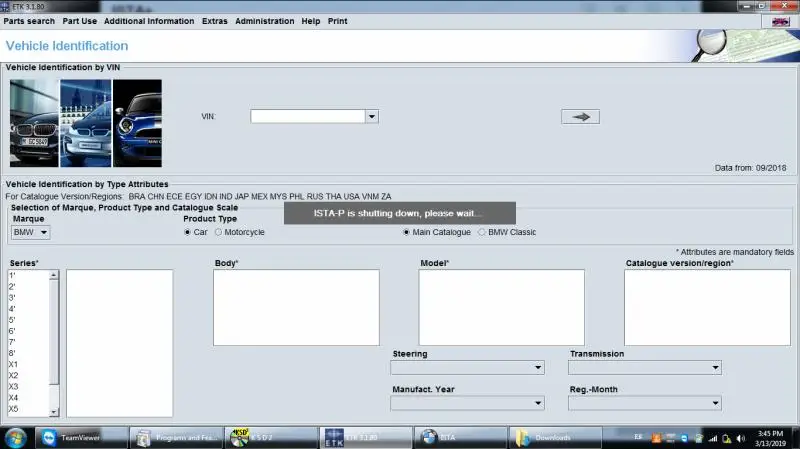The height and width of the screenshot is (449, 800).
Task: Click the BMW i electric car thumbnail
Action: (85, 123)
